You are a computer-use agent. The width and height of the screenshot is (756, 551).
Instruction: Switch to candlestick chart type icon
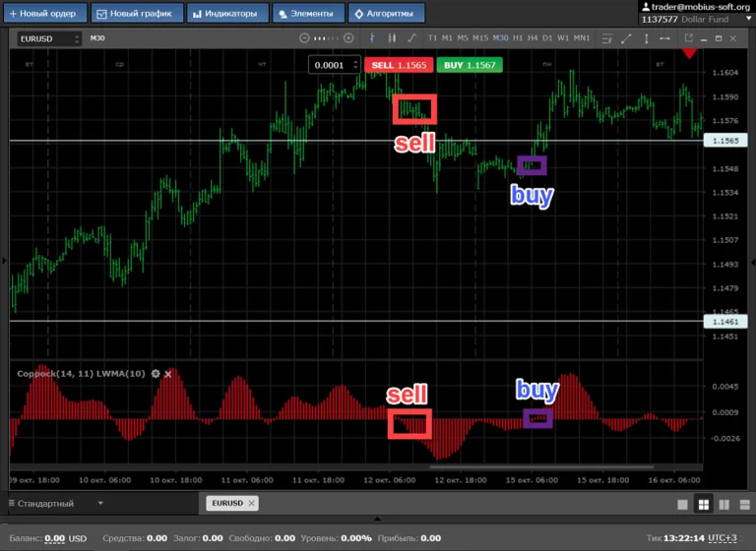(x=392, y=38)
